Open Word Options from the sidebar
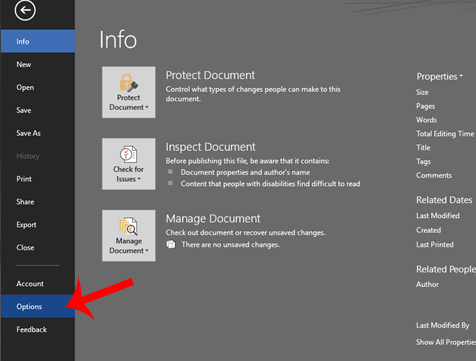 (38, 306)
